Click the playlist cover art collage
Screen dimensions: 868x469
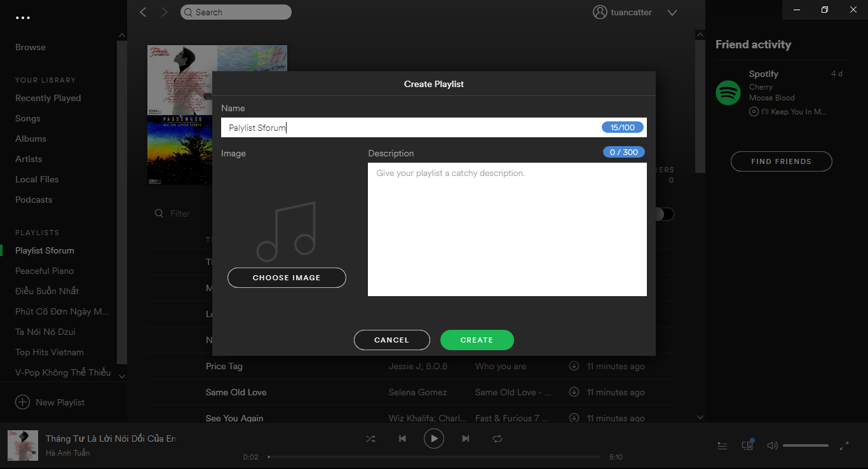point(217,115)
